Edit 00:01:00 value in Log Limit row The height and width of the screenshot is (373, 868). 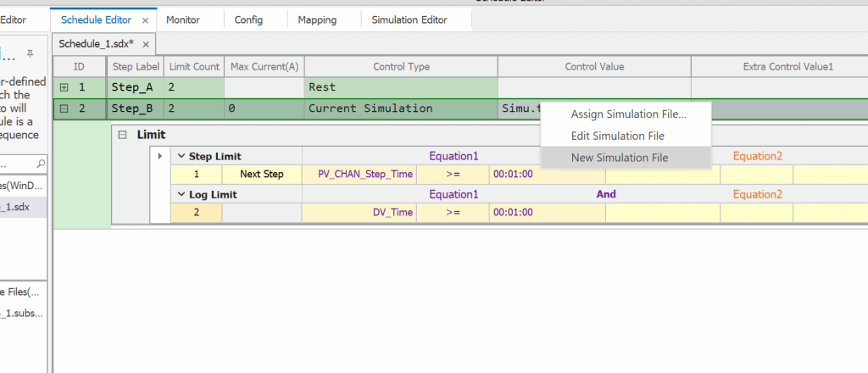tap(548, 213)
